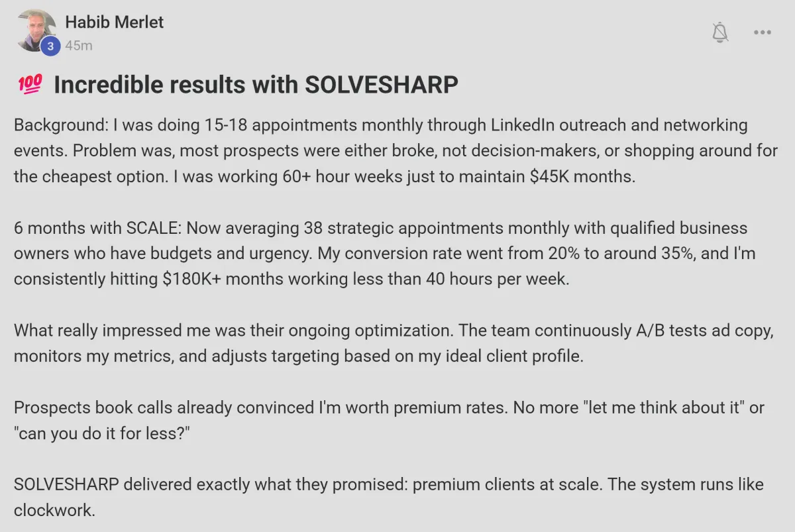795x532 pixels.
Task: Click the level 3 badge on the avatar
Action: [50, 46]
